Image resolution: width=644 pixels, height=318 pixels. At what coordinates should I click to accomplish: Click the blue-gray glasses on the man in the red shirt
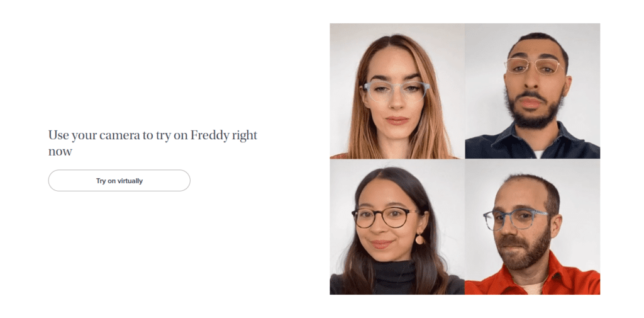point(516,219)
